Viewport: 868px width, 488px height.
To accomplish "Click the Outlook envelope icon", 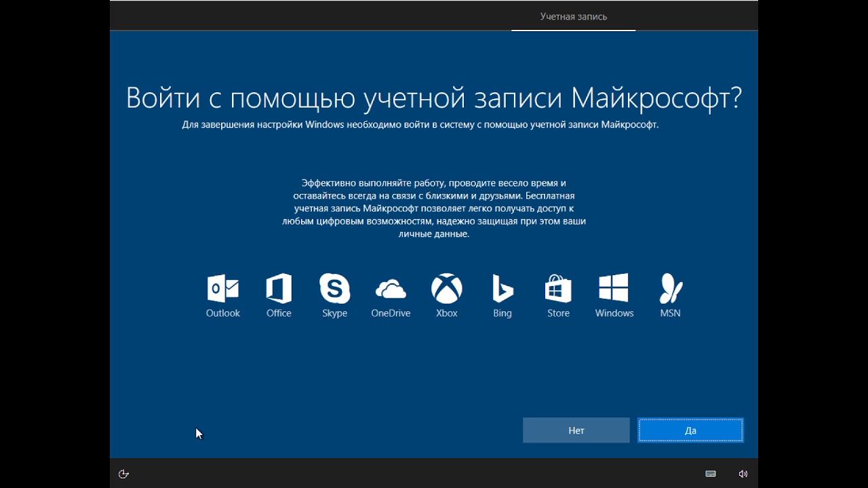I will 223,289.
